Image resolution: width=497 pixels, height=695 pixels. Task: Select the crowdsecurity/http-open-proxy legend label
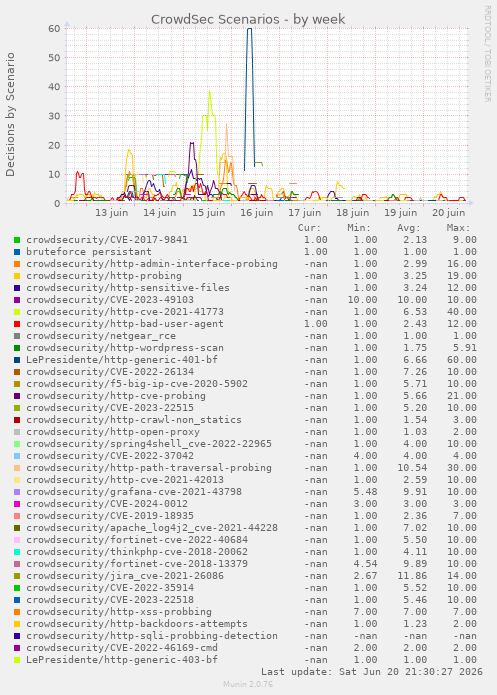(x=113, y=432)
